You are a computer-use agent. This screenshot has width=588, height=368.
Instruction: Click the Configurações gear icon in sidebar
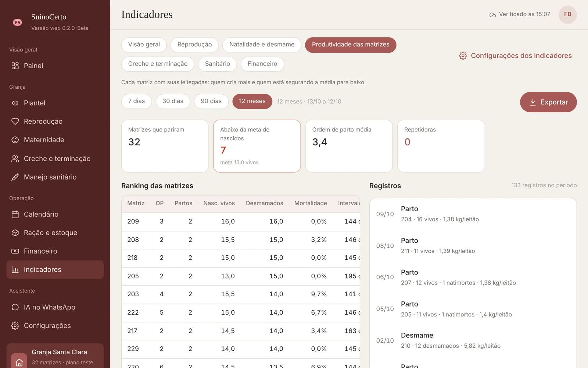click(15, 326)
